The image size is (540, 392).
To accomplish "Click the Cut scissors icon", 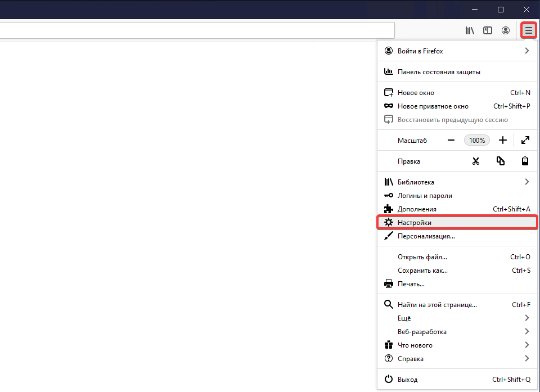I will coord(476,161).
